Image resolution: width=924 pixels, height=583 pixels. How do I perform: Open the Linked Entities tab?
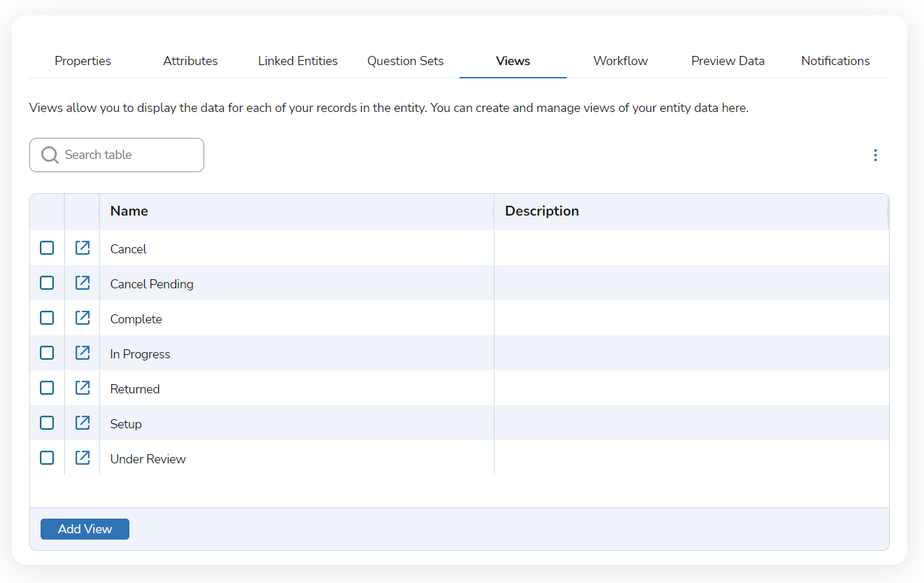298,61
